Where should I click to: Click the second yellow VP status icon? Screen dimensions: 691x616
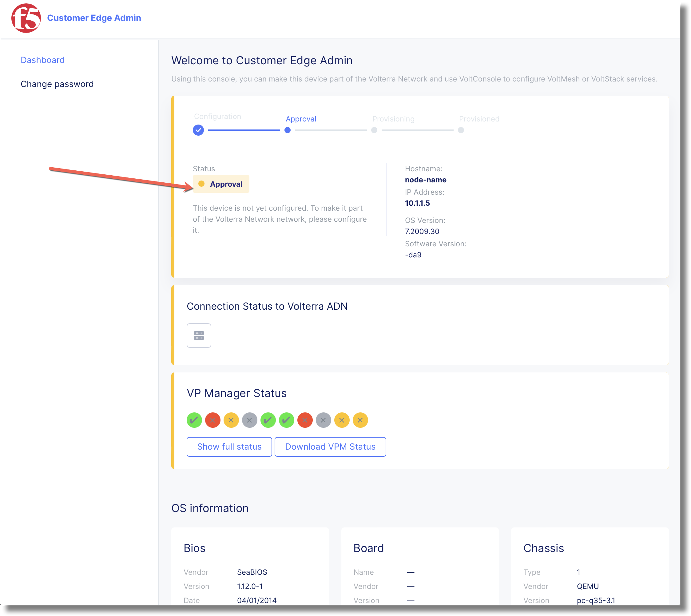[342, 420]
